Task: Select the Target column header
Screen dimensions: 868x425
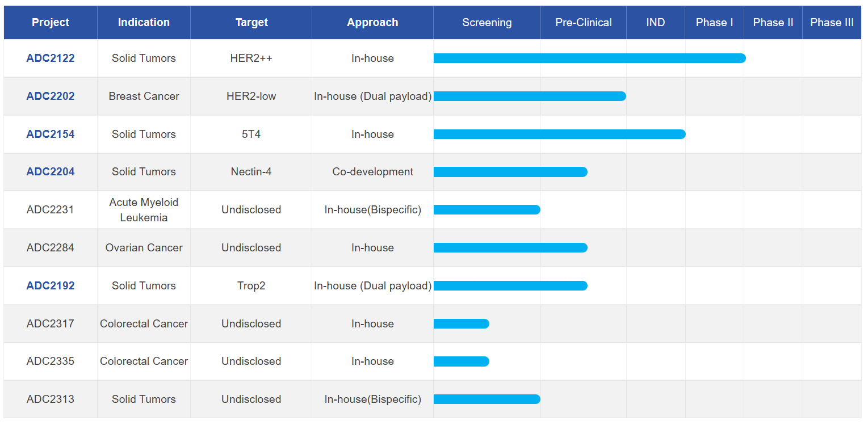Action: 251,22
